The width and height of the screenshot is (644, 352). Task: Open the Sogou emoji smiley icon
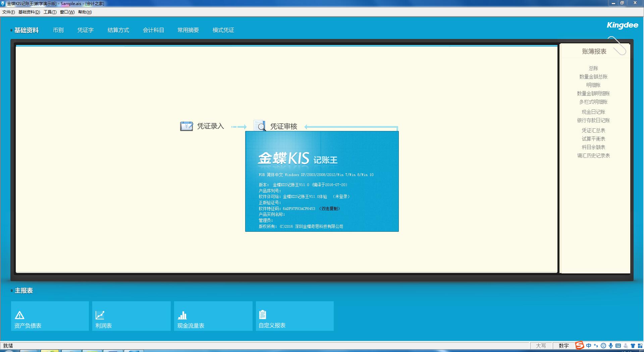603,346
